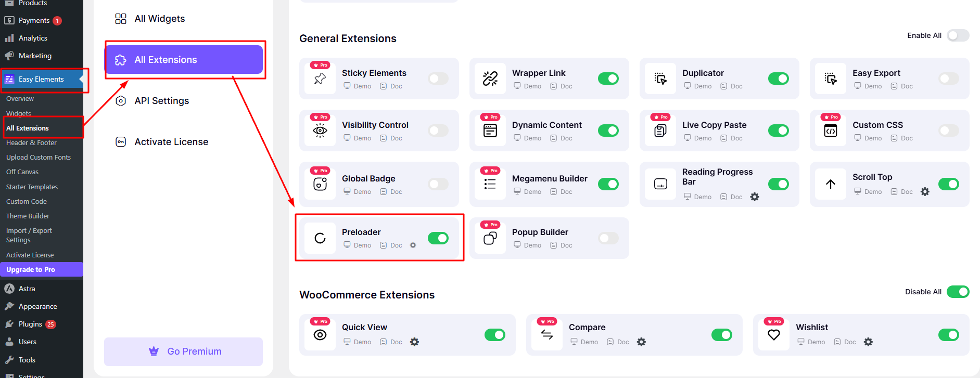980x378 pixels.
Task: Open the Preloader Demo link
Action: point(358,245)
